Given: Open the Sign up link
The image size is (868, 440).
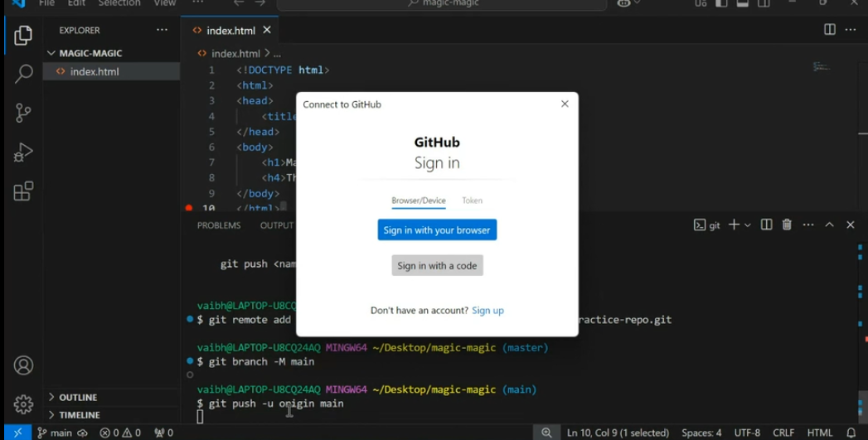Looking at the screenshot, I should point(487,311).
